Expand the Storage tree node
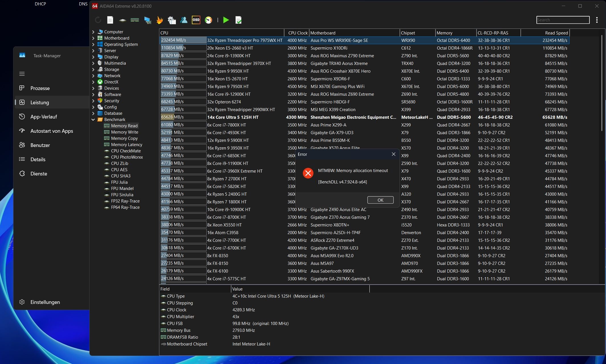 [93, 69]
